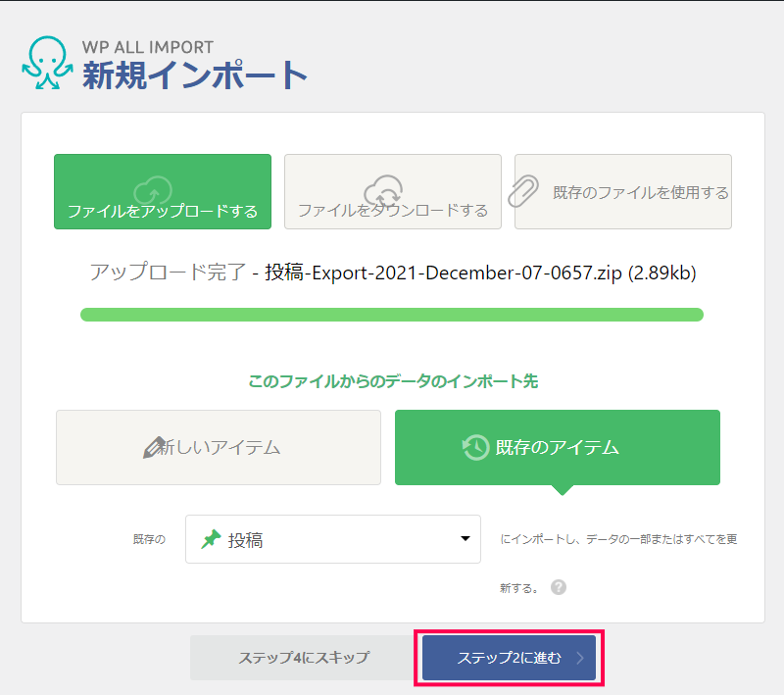Click ステップ4にスキップ button
Image resolution: width=784 pixels, height=695 pixels.
tap(304, 658)
